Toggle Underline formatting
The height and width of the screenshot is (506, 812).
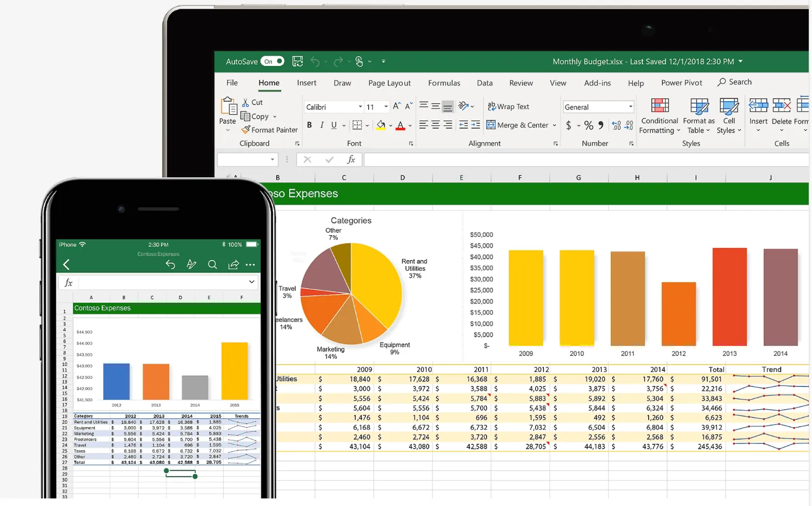334,125
